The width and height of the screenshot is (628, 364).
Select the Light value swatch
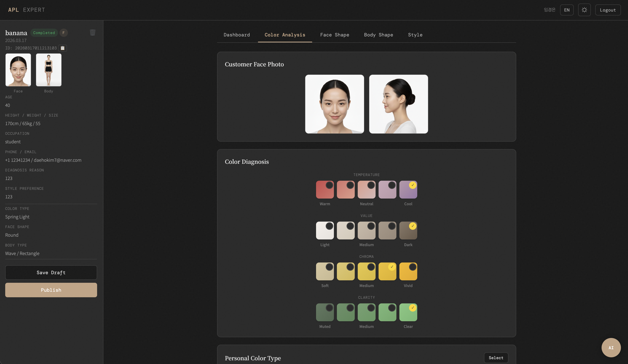(325, 231)
